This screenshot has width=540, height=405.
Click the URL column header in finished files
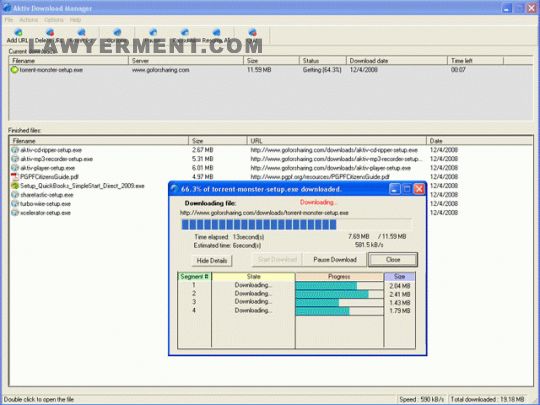(x=336, y=141)
